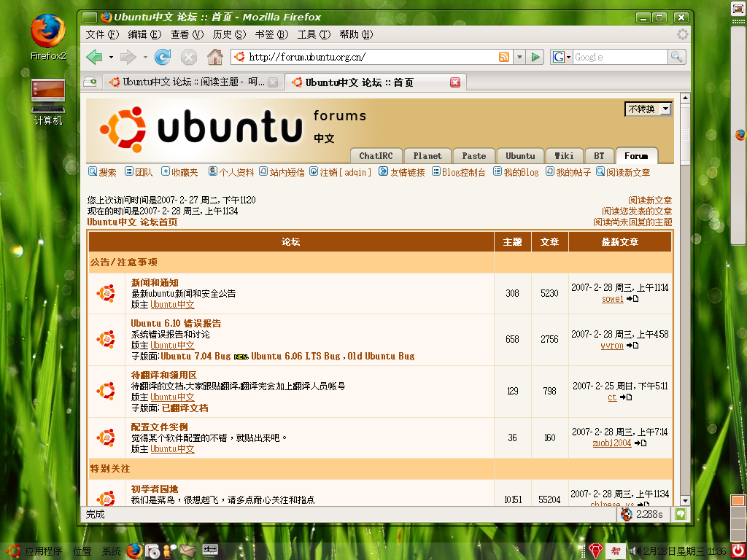Click the volume speaker icon in panel

click(635, 551)
